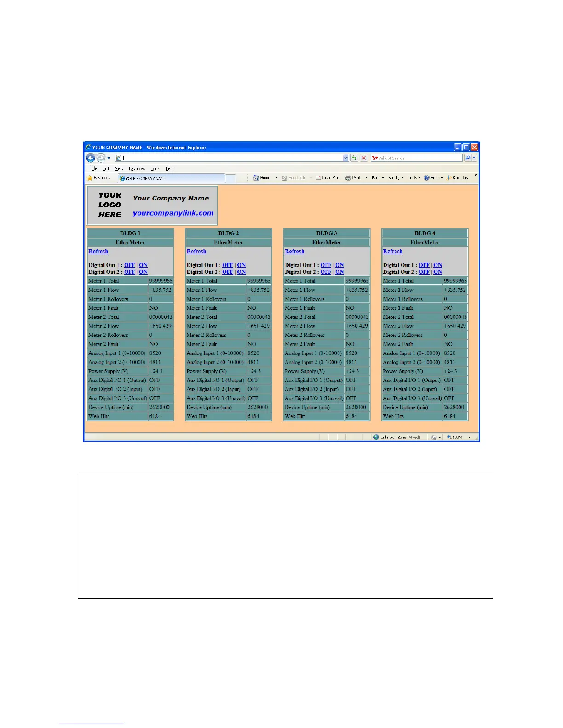Click BLDG 2 Analog Input 1 value 8520
563x728 pixels.
(x=259, y=353)
